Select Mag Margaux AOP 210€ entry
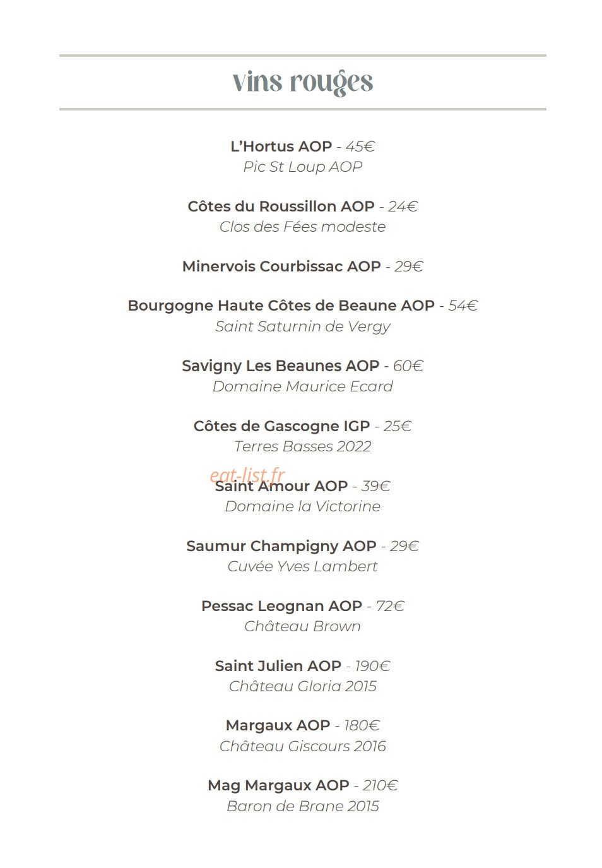Viewport: 602px width, 868px height. [303, 785]
